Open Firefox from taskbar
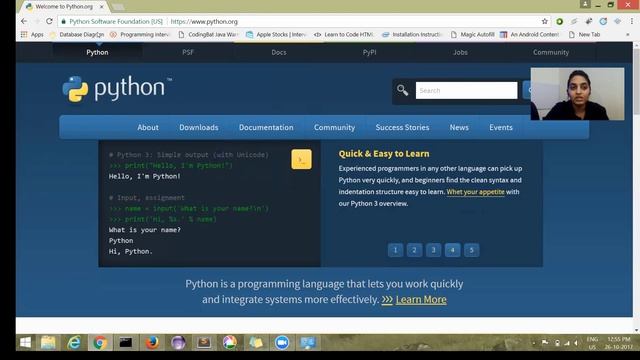Image resolution: width=640 pixels, height=360 pixels. pos(152,342)
